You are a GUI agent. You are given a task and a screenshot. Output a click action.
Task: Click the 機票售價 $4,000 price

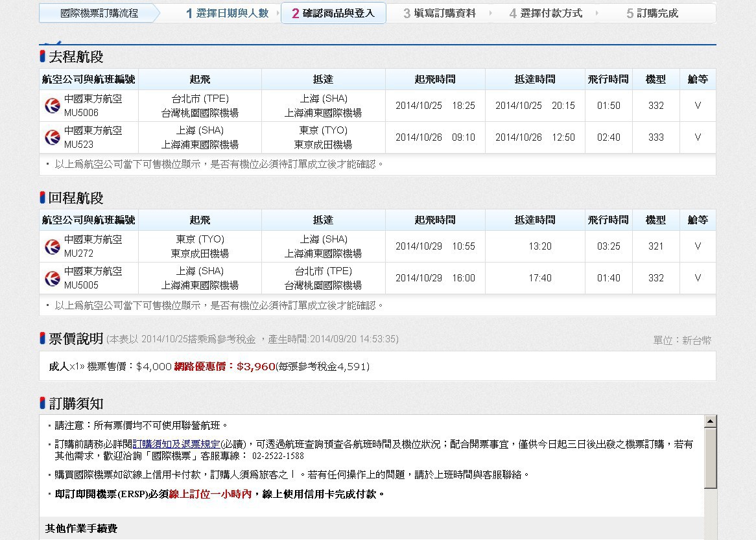129,366
